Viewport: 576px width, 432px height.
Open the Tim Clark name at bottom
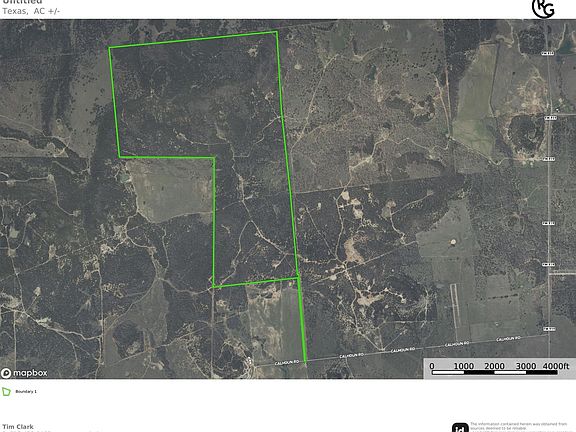(x=18, y=426)
